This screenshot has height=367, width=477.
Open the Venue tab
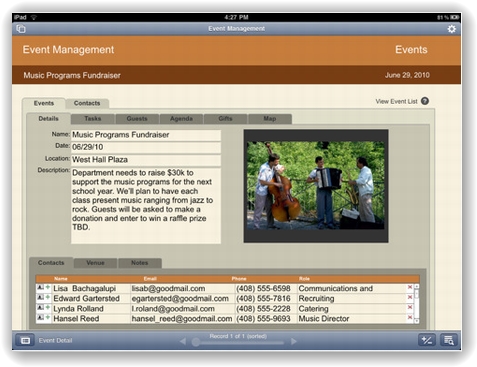point(95,263)
